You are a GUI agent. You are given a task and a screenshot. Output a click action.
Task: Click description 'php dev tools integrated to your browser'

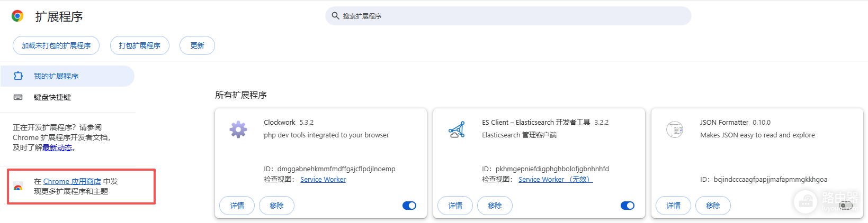326,135
